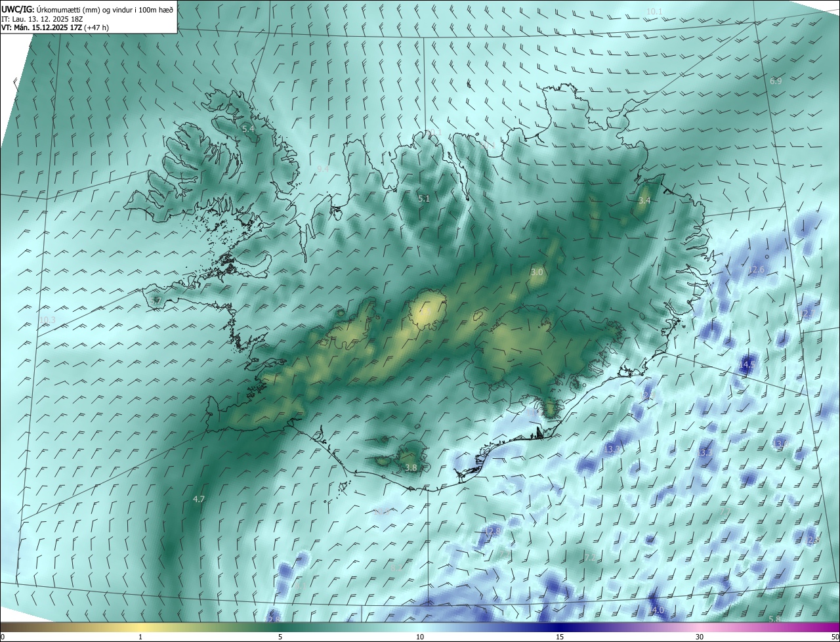Click the 10.1 value label on the map

click(x=654, y=12)
